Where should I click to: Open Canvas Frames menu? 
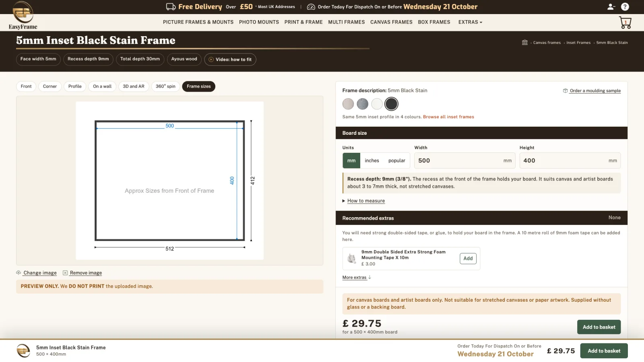point(391,22)
